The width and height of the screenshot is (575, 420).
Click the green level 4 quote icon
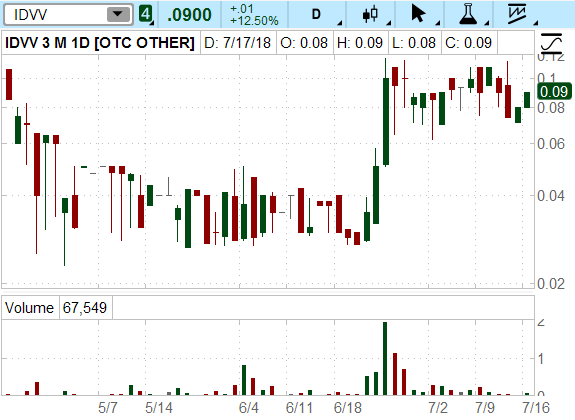(x=146, y=15)
